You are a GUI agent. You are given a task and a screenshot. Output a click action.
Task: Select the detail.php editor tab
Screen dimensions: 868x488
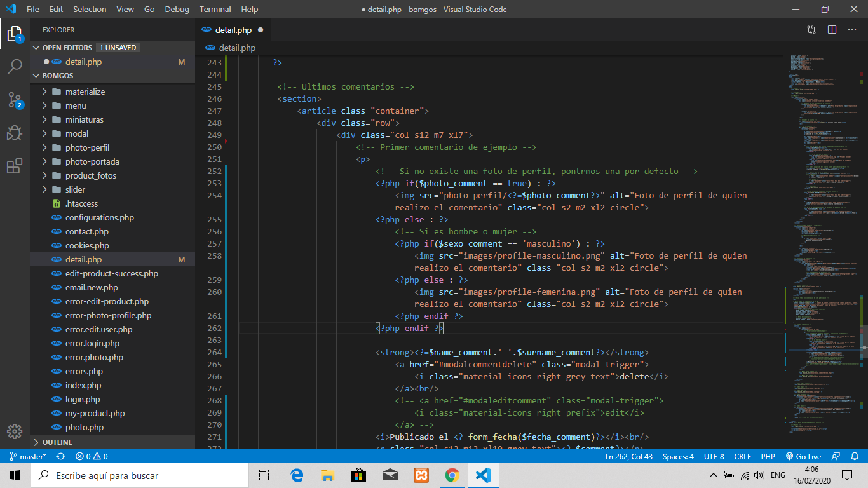click(233, 30)
